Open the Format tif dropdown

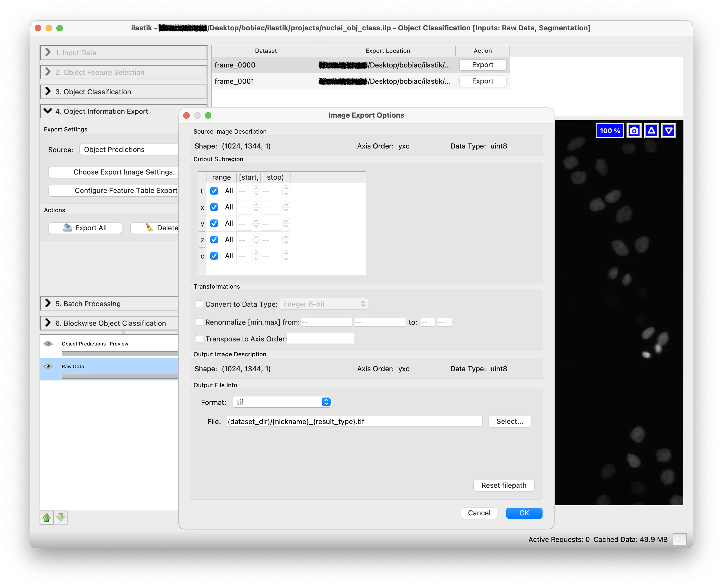pos(282,402)
